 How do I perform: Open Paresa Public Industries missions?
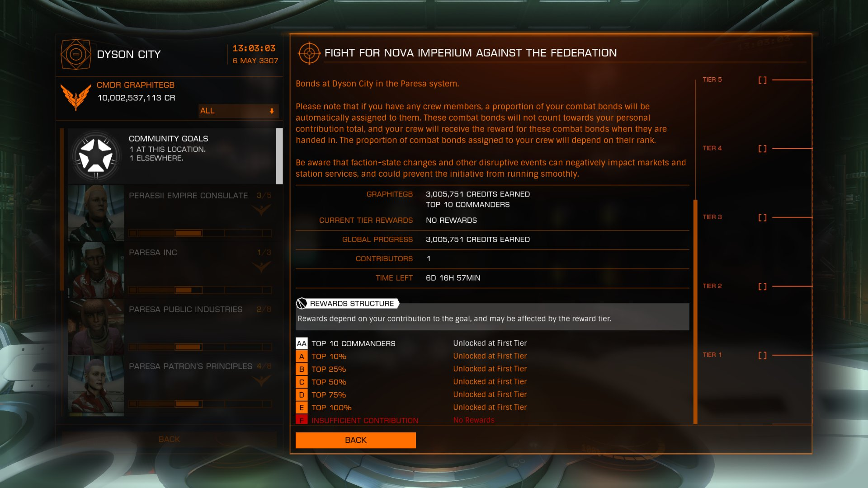(x=172, y=327)
